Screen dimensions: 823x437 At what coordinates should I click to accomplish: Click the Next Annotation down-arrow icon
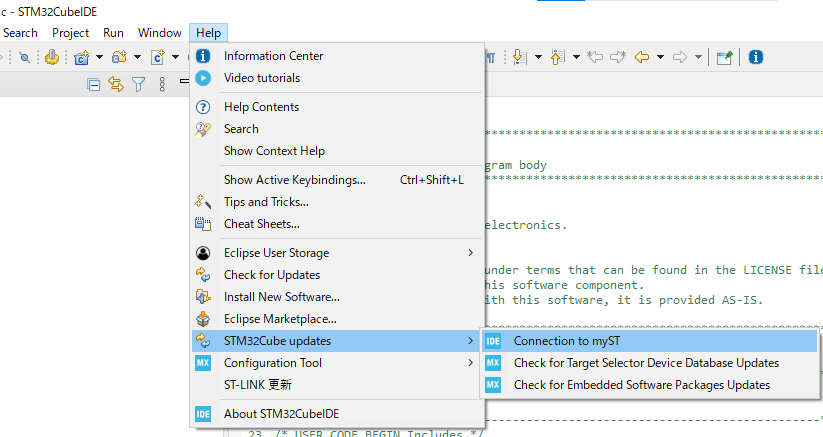pos(519,57)
